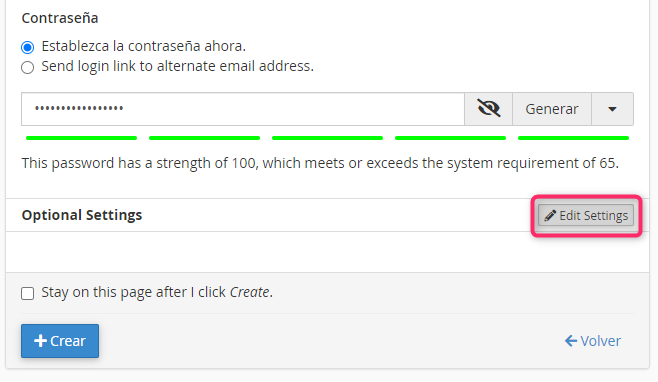
Task: Click the first green strength bar segment
Action: coord(81,138)
